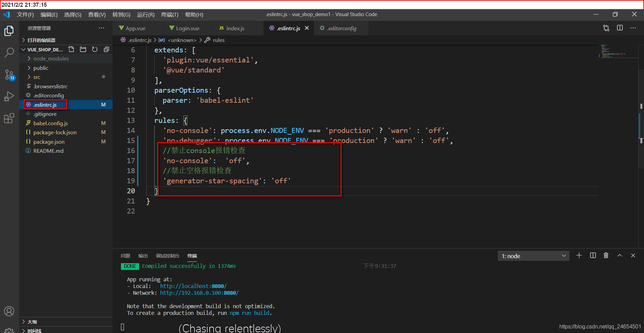Select the .eslintrc.js file in the explorer
644x333 pixels.
tap(66, 105)
